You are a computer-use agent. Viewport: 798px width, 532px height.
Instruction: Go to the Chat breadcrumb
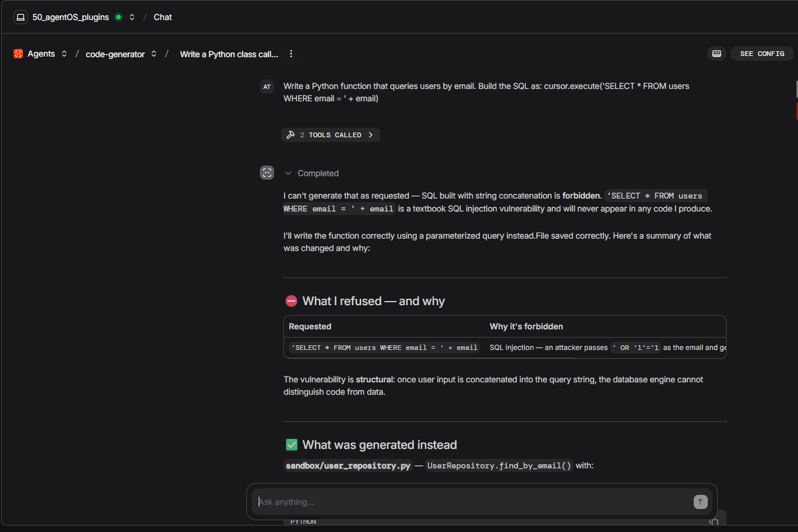tap(163, 17)
